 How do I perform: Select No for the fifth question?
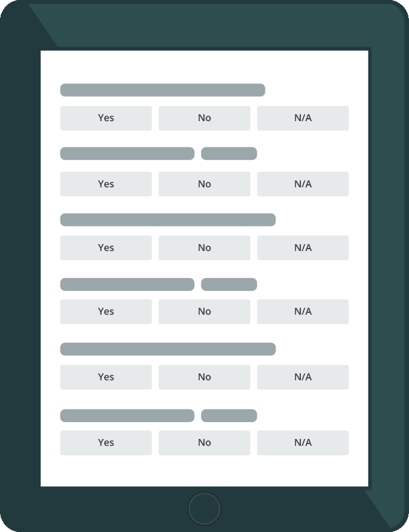point(204,377)
